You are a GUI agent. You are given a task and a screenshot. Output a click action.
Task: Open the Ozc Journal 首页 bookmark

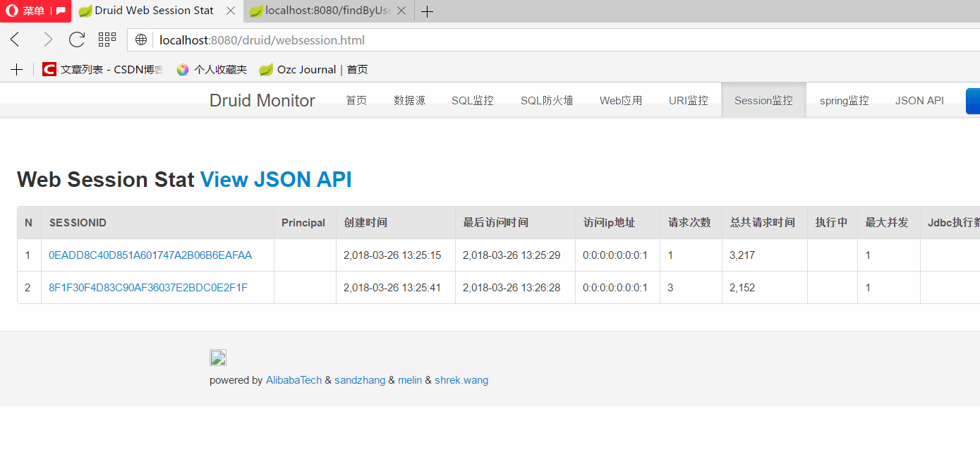pyautogui.click(x=313, y=69)
